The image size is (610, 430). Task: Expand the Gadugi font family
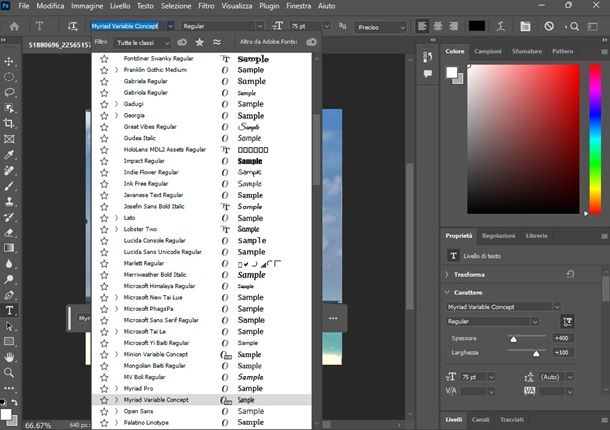tap(116, 104)
